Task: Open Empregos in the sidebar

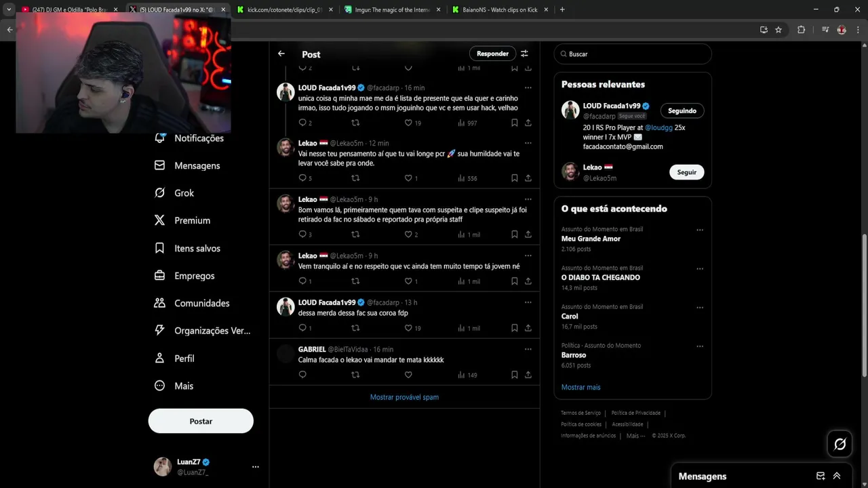Action: coord(184,276)
